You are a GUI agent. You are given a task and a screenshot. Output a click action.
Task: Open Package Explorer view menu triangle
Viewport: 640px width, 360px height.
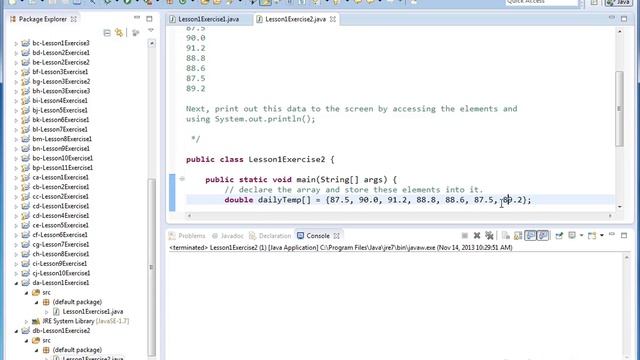151,31
